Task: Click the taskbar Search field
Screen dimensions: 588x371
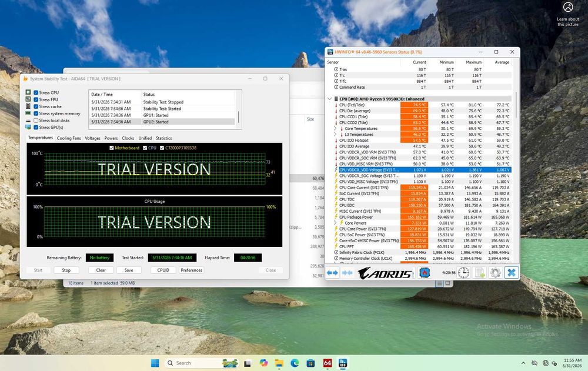Action: click(202, 363)
